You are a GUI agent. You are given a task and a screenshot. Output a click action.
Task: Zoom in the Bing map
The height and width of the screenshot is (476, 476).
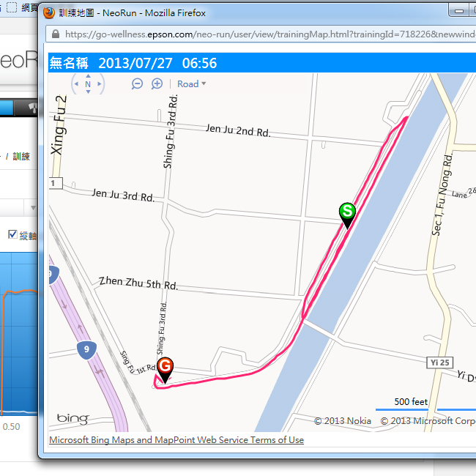coord(157,83)
